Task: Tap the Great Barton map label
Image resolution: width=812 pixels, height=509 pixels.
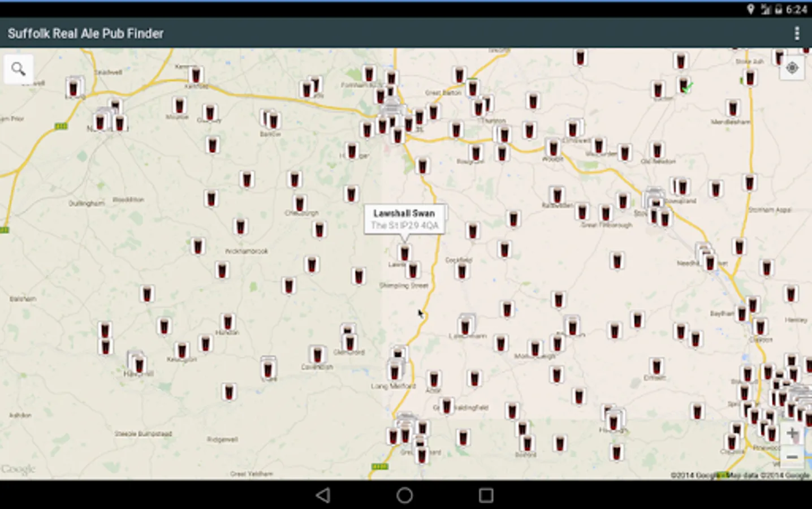Action: (443, 93)
